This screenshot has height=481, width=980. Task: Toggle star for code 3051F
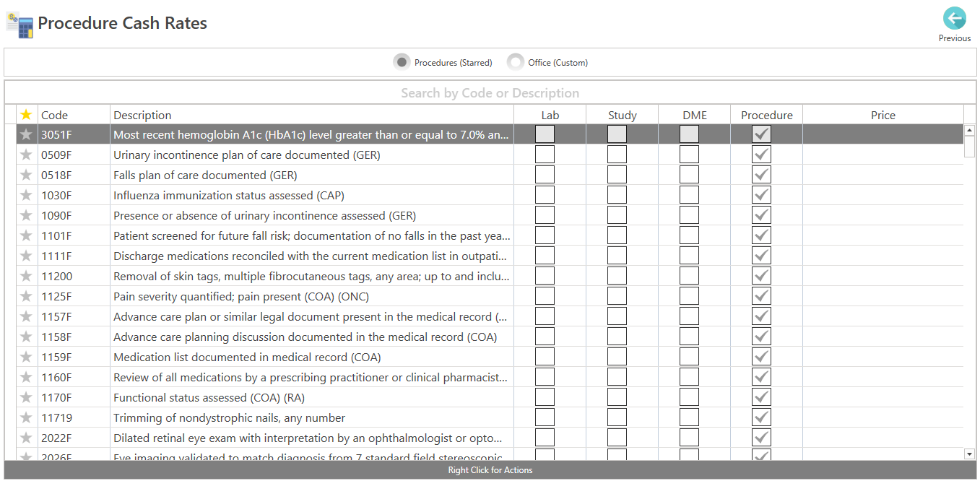[x=27, y=134]
